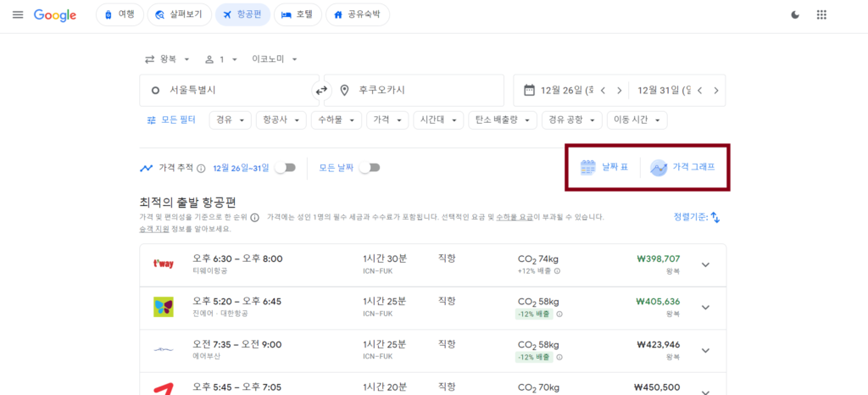Click the price tracking info icon
The height and width of the screenshot is (395, 868).
[201, 168]
